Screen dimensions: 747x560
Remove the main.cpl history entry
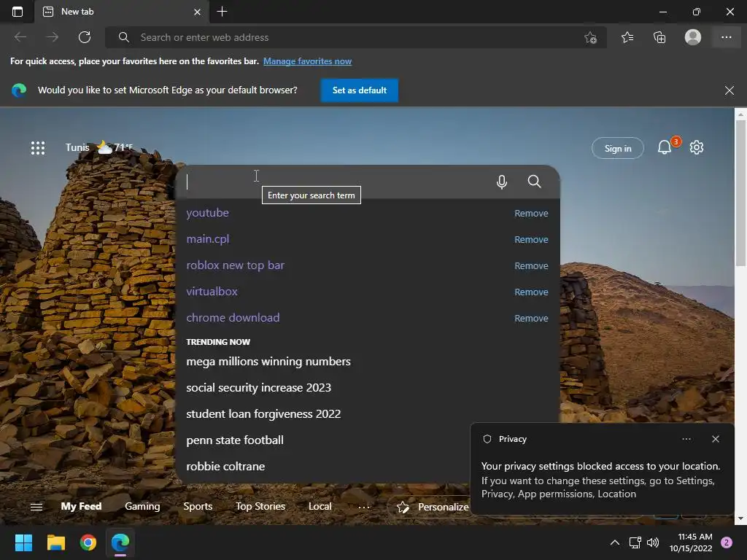click(x=531, y=239)
